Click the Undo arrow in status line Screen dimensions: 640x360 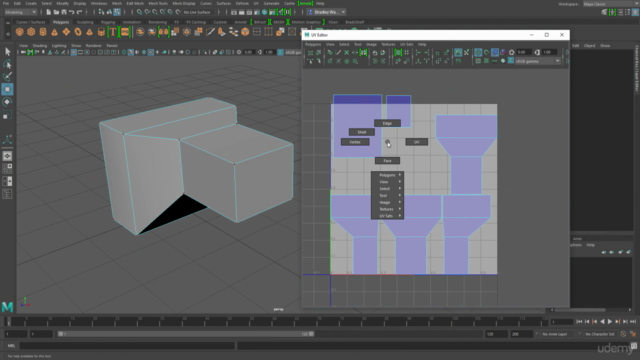tap(71, 12)
